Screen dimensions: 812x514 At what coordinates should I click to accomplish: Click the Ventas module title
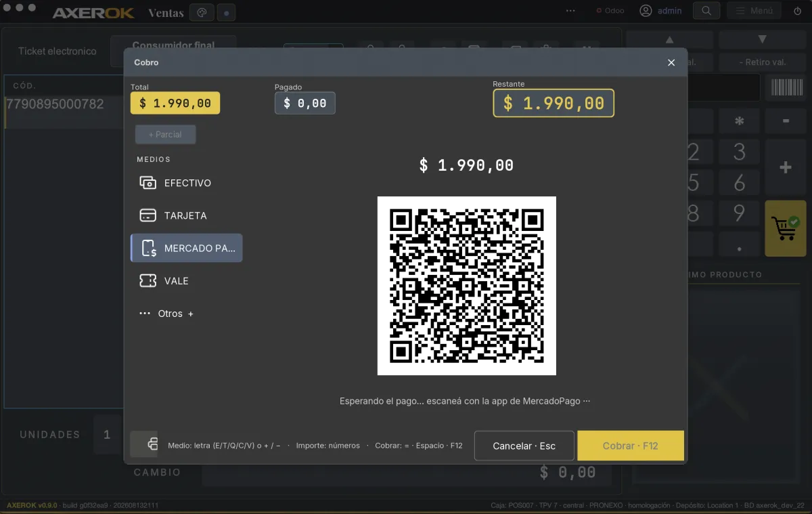pyautogui.click(x=166, y=13)
